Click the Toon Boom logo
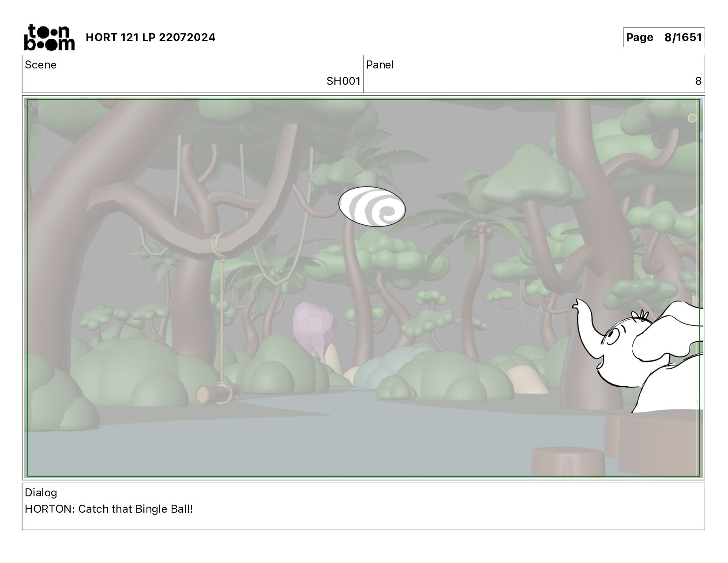The image size is (728, 563). [x=49, y=37]
